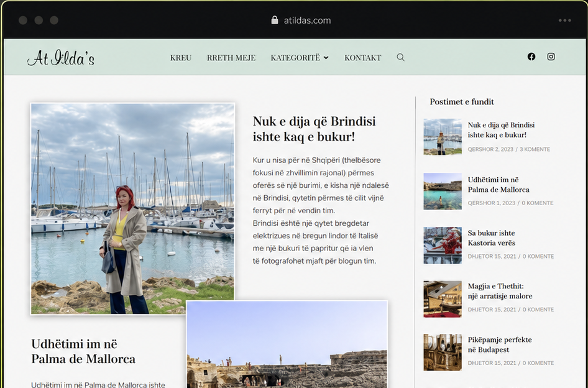Click sidebar thumbnail for Budapest post

(x=443, y=353)
